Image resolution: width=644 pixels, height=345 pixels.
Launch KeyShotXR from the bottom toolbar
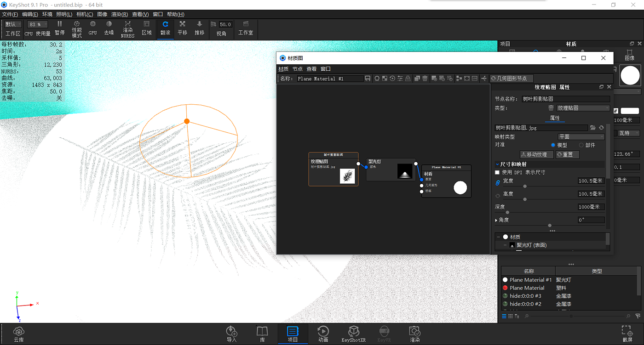pyautogui.click(x=353, y=334)
